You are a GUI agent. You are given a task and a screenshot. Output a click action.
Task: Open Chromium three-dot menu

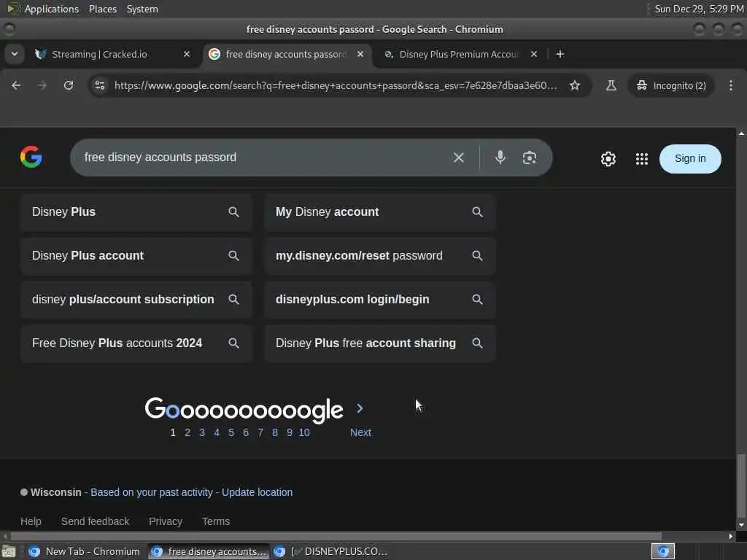click(x=730, y=85)
